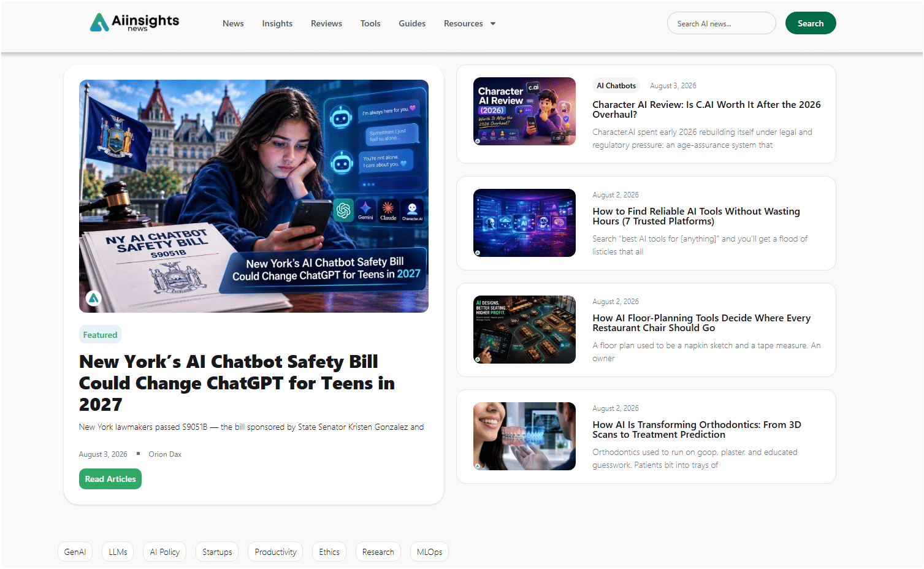Click the excerpt starting A floor plan used

coord(706,352)
